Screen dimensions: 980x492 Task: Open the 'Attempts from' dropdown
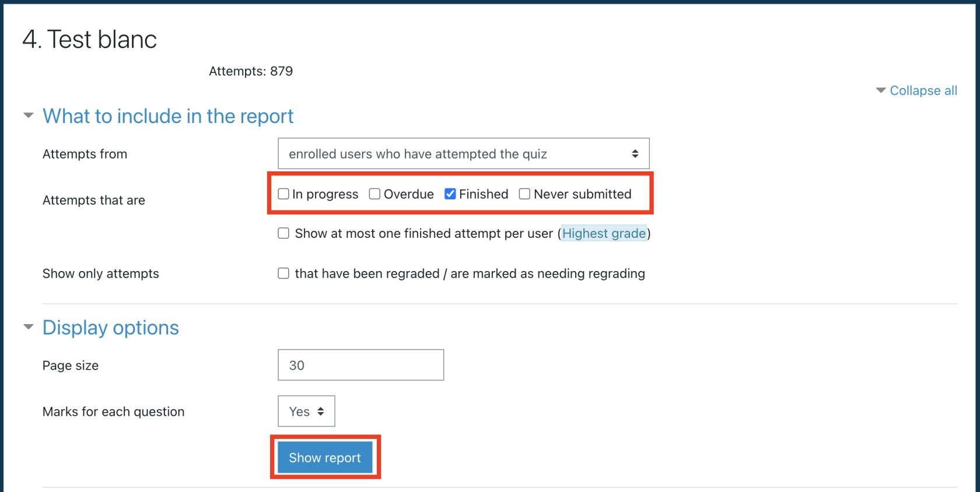point(463,154)
